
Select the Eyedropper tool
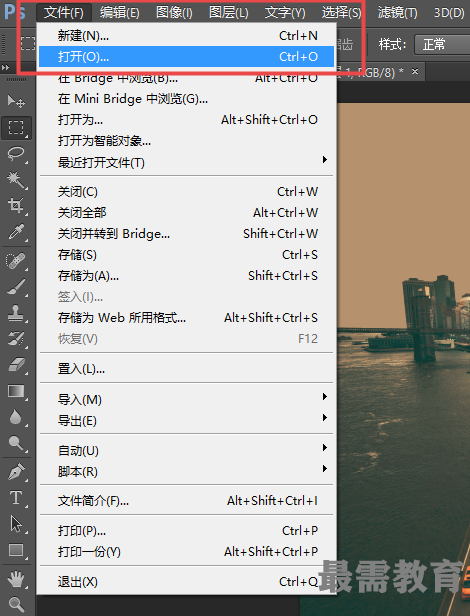16,232
